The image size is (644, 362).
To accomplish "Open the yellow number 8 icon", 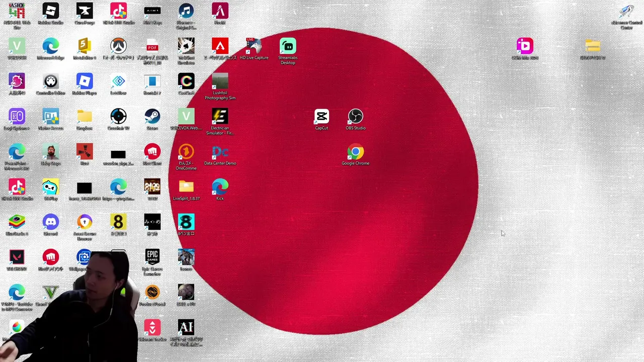I will pyautogui.click(x=118, y=222).
